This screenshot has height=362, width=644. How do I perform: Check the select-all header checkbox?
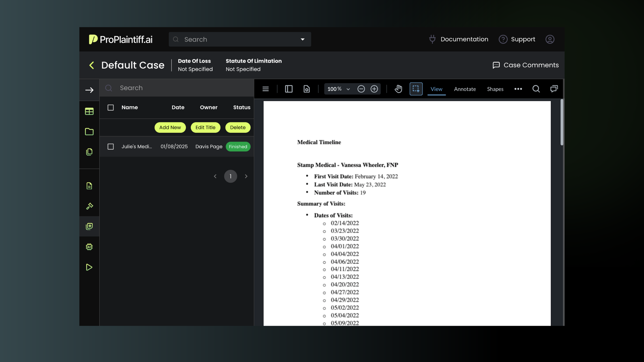(110, 107)
